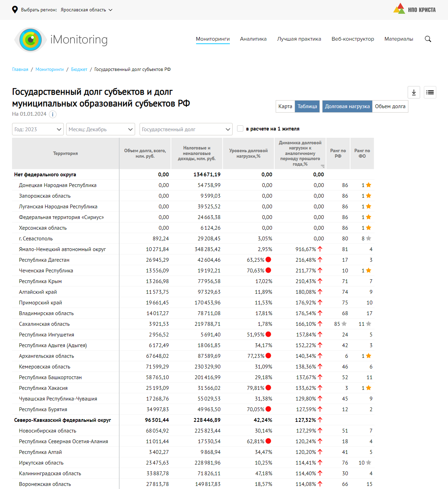This screenshot has width=448, height=489.
Task: Click the iMonitoring eye logo
Action: click(31, 40)
